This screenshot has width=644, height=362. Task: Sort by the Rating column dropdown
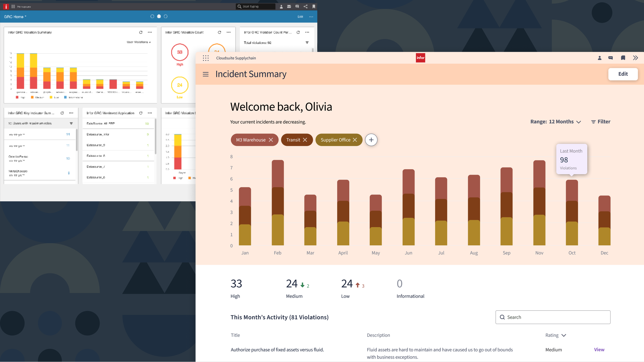(x=555, y=335)
